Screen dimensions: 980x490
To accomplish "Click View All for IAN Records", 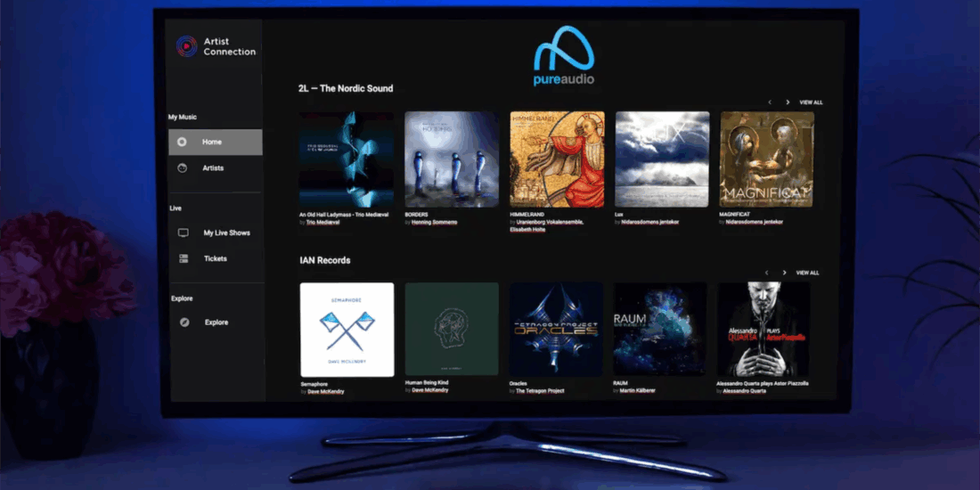I will tap(807, 273).
